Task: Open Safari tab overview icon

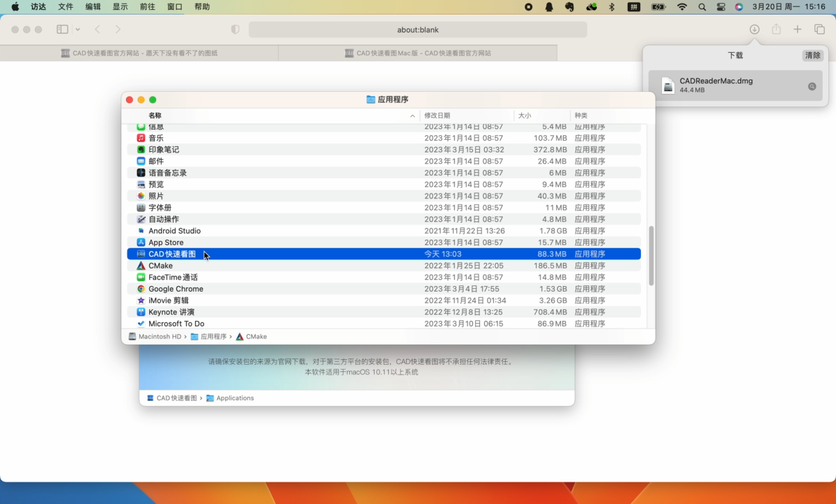Action: click(819, 30)
